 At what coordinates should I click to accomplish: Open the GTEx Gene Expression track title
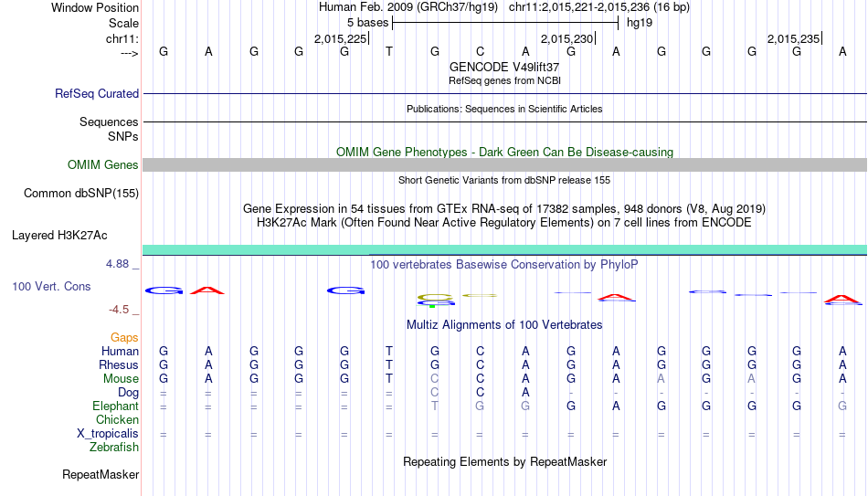[504, 208]
